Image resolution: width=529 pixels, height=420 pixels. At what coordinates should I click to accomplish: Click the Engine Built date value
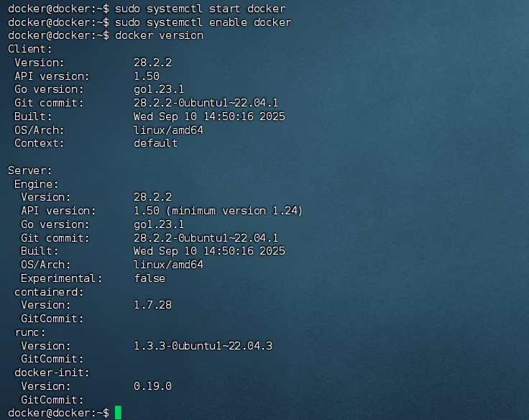point(209,251)
